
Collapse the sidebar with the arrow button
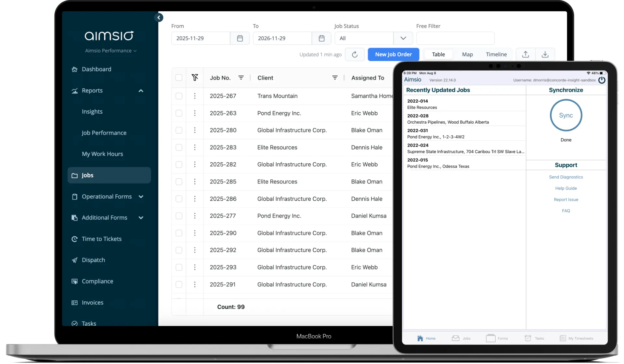pyautogui.click(x=159, y=18)
